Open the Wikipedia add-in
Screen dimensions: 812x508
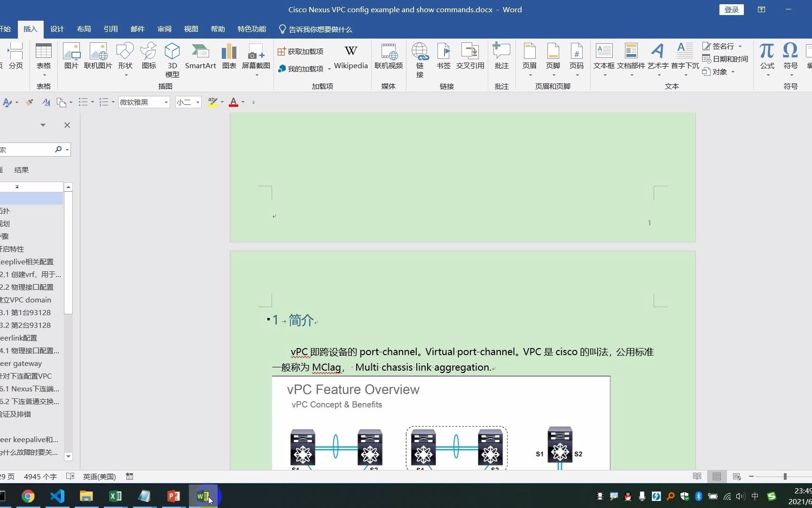pos(351,56)
